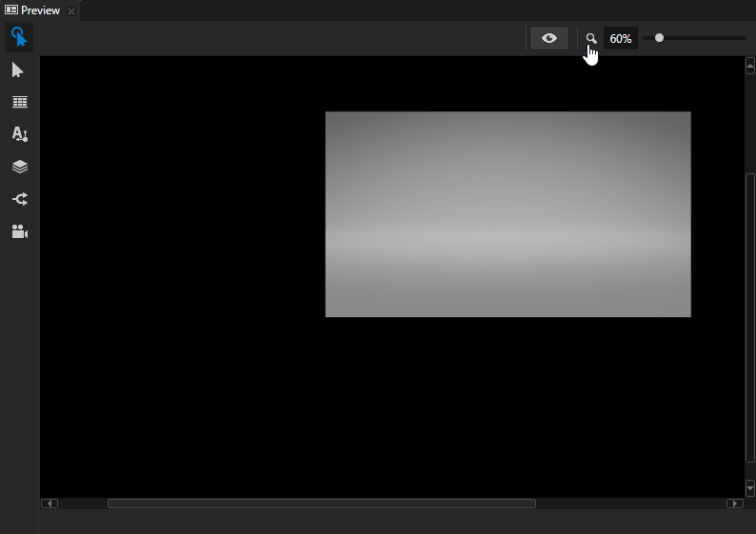Click the horizontal scrollbar right arrow

(734, 504)
